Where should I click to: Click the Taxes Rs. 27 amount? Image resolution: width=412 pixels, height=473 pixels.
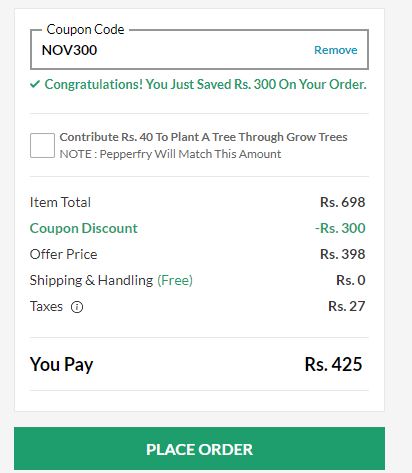click(x=347, y=306)
